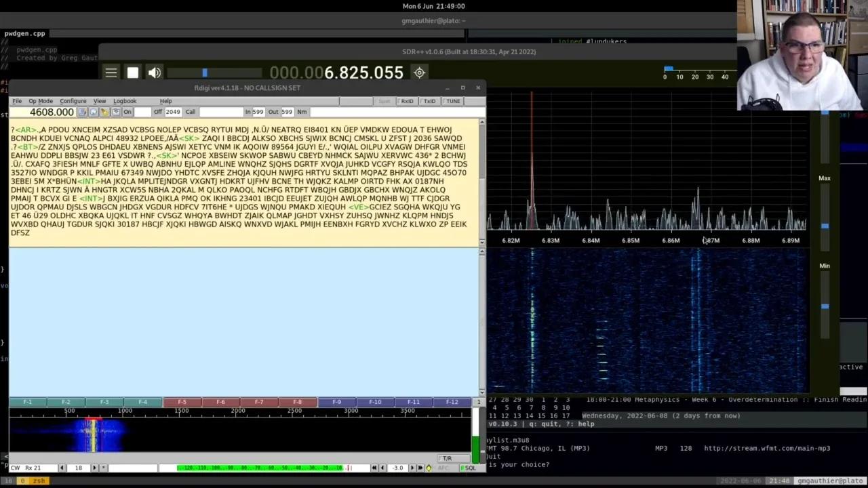868x488 pixels.
Task: Open the Configure menu
Action: [73, 101]
